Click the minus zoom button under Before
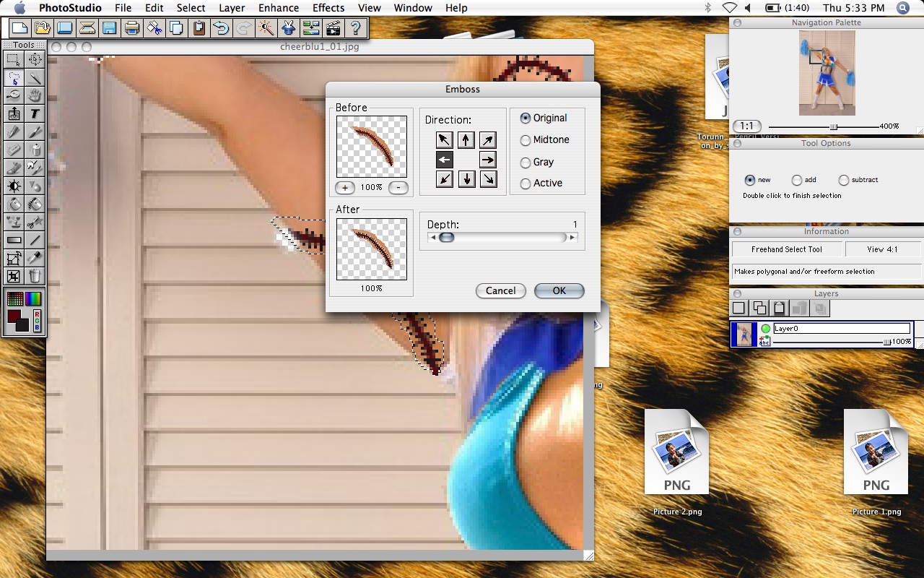This screenshot has width=924, height=578. coord(398,188)
